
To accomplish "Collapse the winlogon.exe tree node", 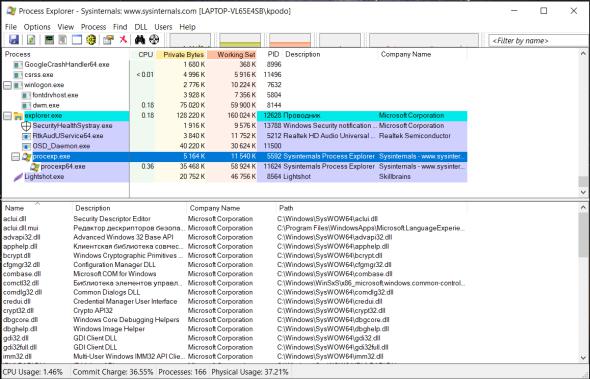I will coord(7,85).
